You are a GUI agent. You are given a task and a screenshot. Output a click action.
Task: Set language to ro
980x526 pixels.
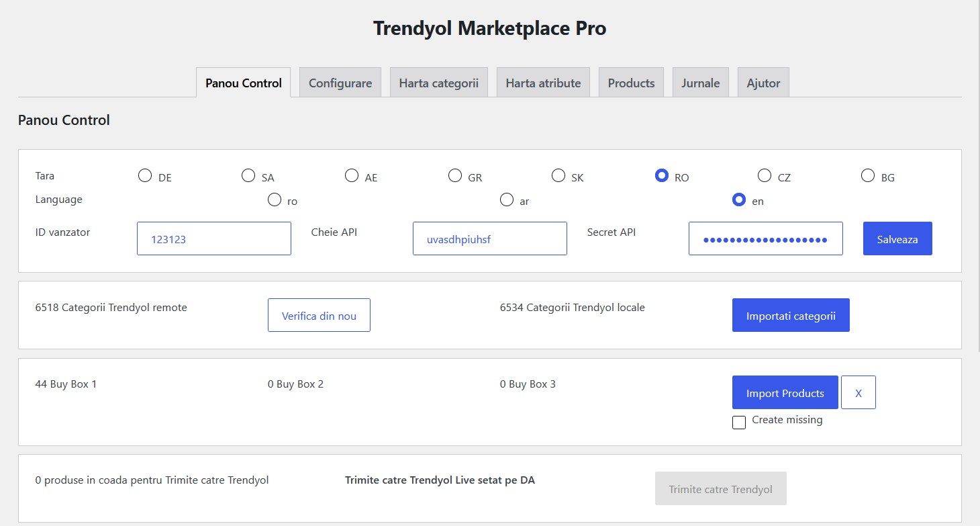coord(274,200)
